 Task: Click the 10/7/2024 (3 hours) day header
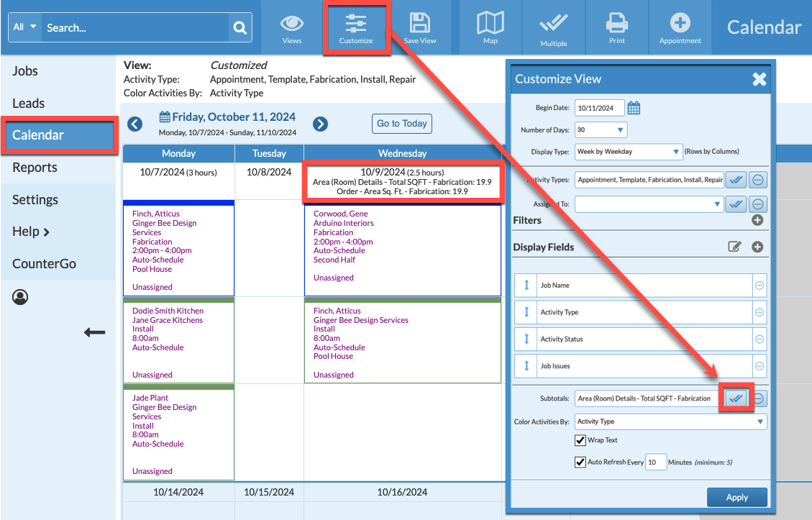pos(178,173)
